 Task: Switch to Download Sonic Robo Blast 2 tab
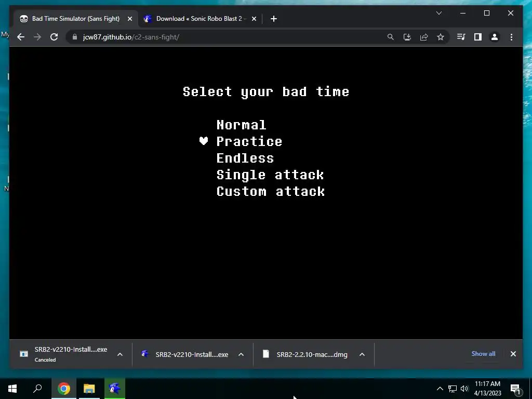(x=199, y=19)
